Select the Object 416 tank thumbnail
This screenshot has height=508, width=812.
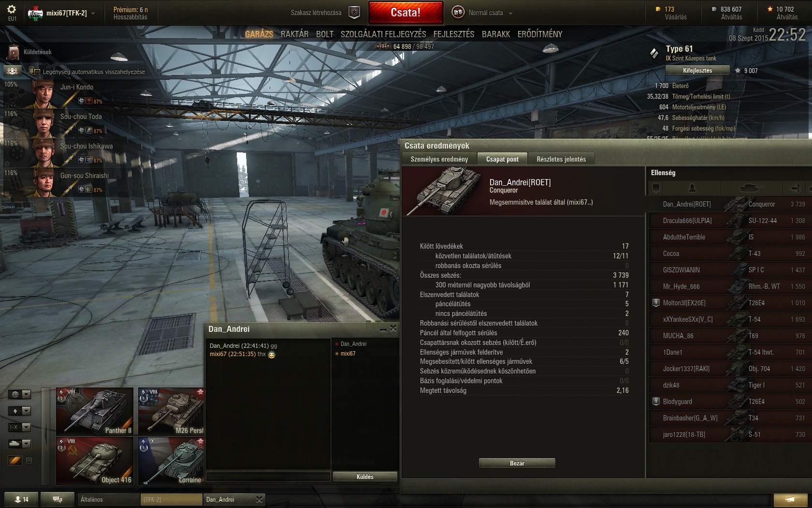point(95,461)
